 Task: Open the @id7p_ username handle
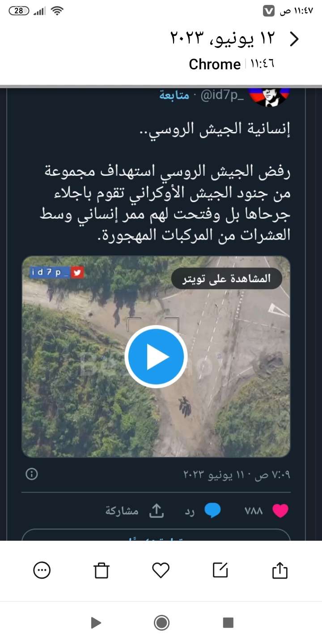coord(223,96)
